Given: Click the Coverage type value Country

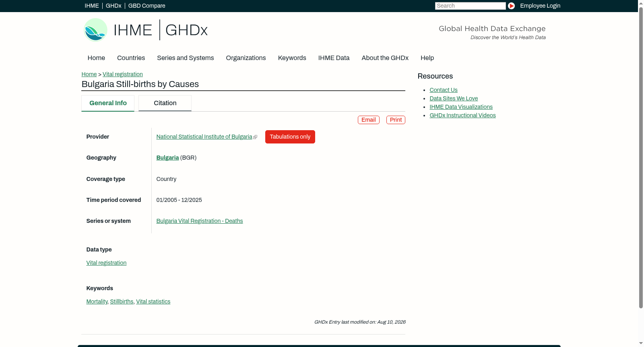Looking at the screenshot, I should coord(166,179).
